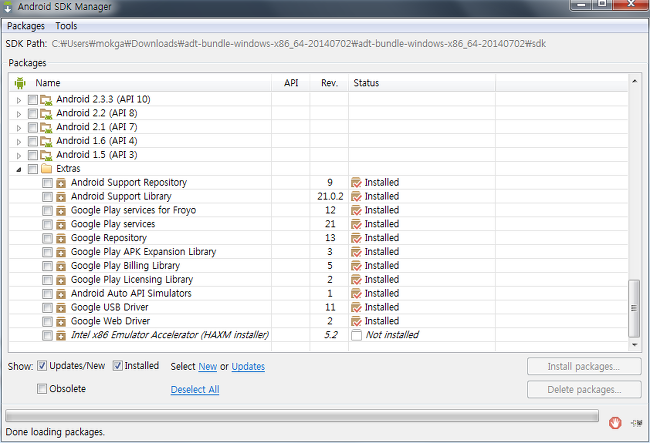
Task: Expand the Android 2.2 (API 8) node
Action: pyautogui.click(x=19, y=114)
